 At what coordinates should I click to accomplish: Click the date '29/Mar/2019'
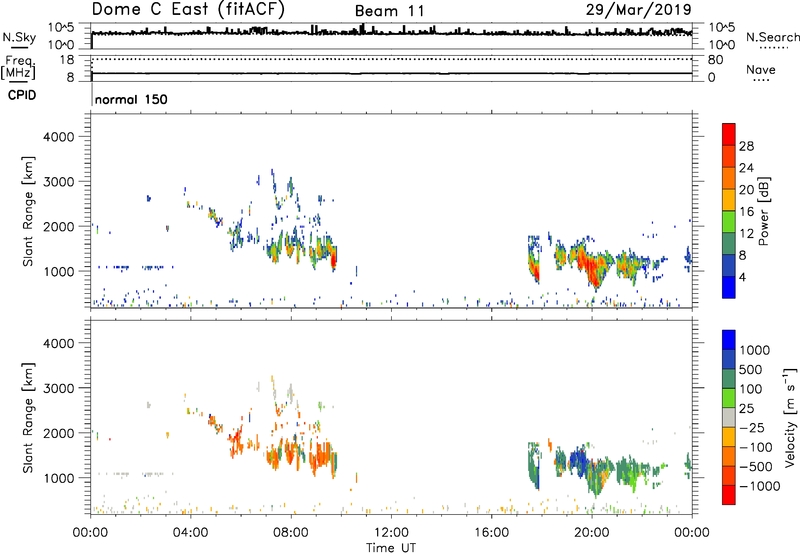click(639, 10)
